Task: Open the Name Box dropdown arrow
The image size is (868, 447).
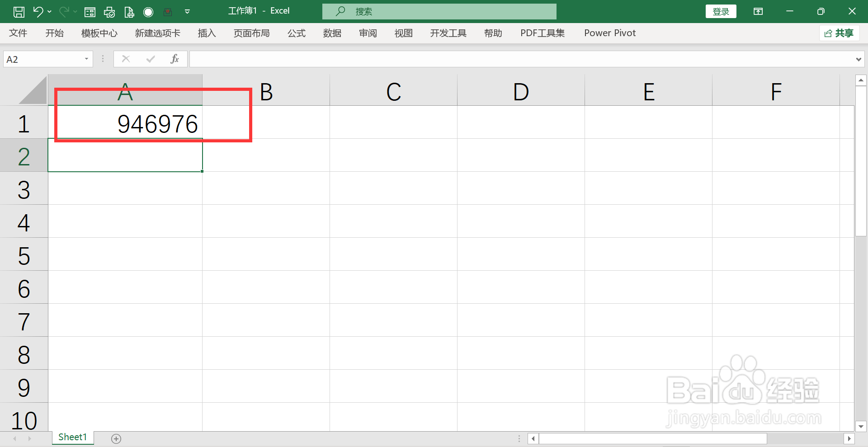Action: (x=86, y=59)
